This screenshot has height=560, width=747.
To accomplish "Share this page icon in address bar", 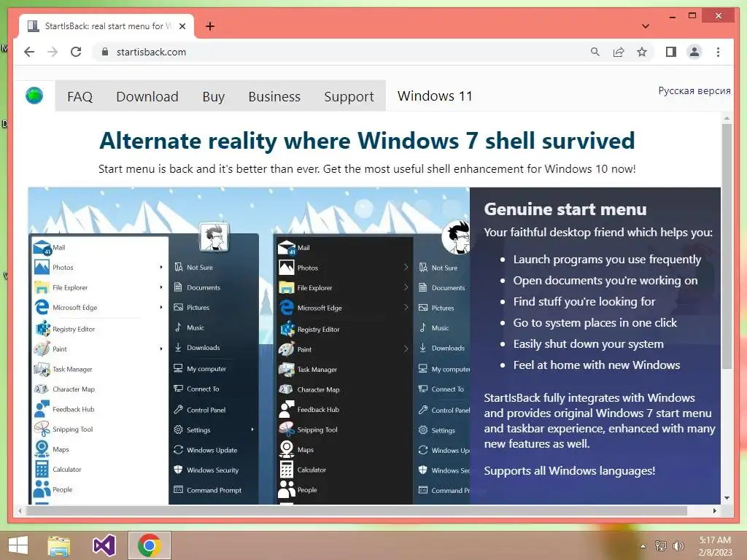I will tap(619, 52).
